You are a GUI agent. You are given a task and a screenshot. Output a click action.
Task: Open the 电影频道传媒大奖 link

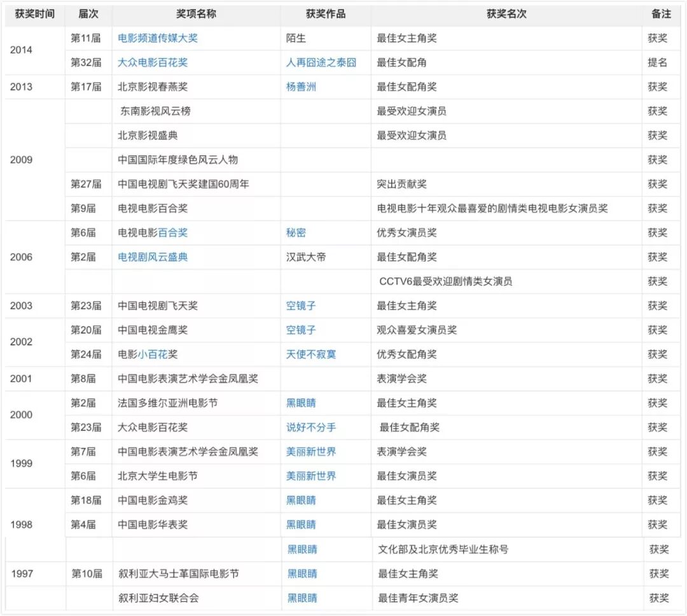point(158,38)
